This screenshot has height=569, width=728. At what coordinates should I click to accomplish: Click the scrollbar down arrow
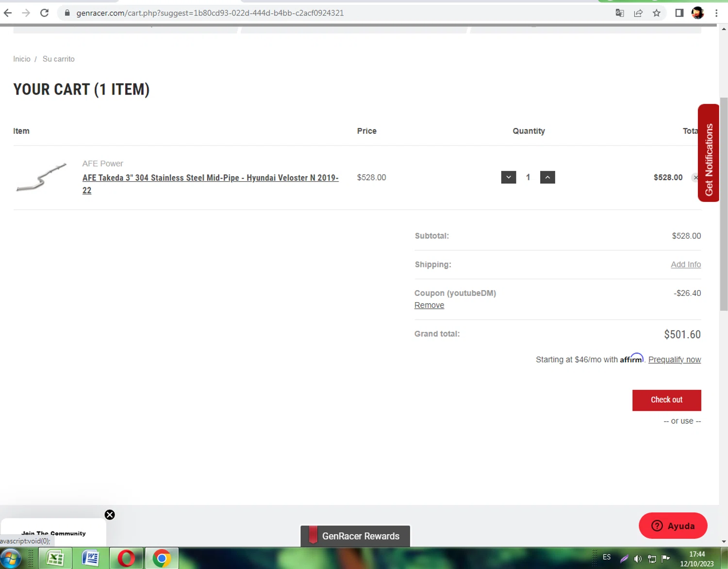[x=724, y=541]
